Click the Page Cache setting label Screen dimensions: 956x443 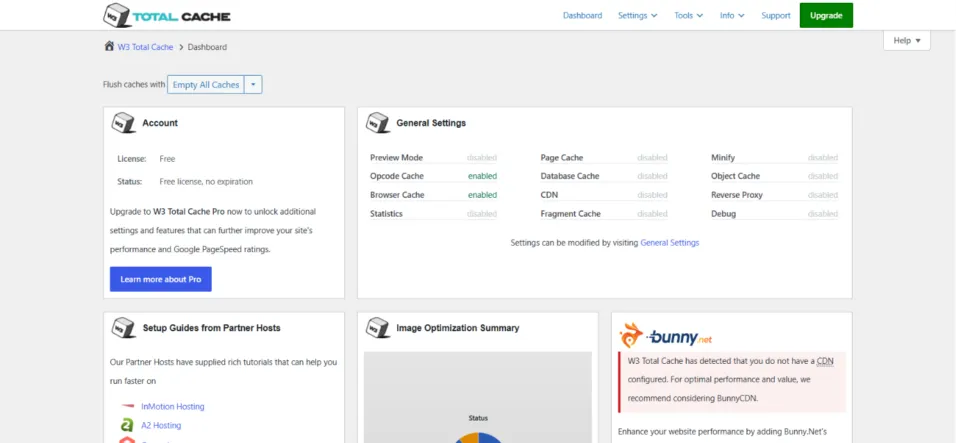click(x=562, y=157)
